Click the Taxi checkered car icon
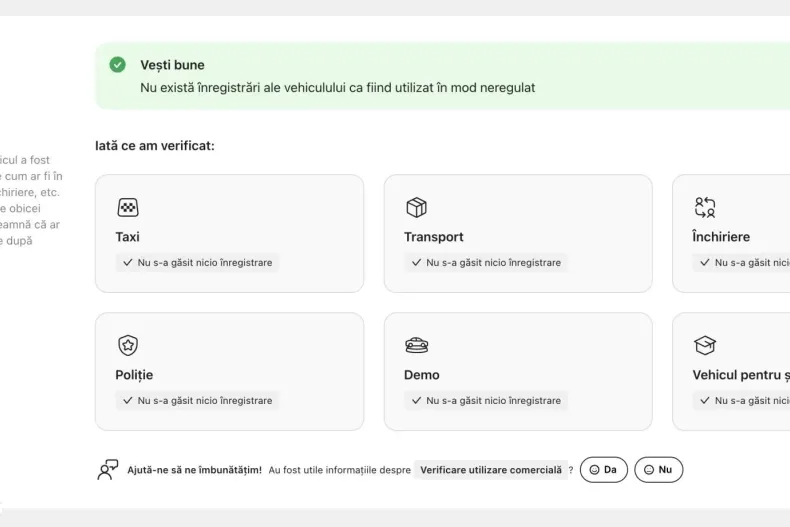The width and height of the screenshot is (790, 527). 128,208
